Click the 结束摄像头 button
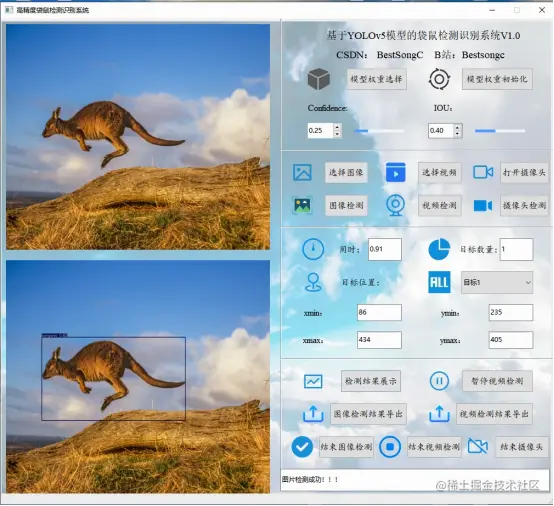This screenshot has height=506, width=554. click(x=521, y=447)
